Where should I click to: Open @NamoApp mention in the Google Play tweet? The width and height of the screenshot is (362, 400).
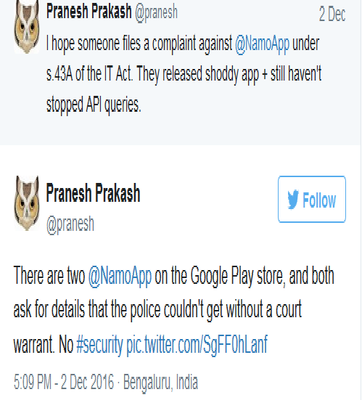click(120, 276)
